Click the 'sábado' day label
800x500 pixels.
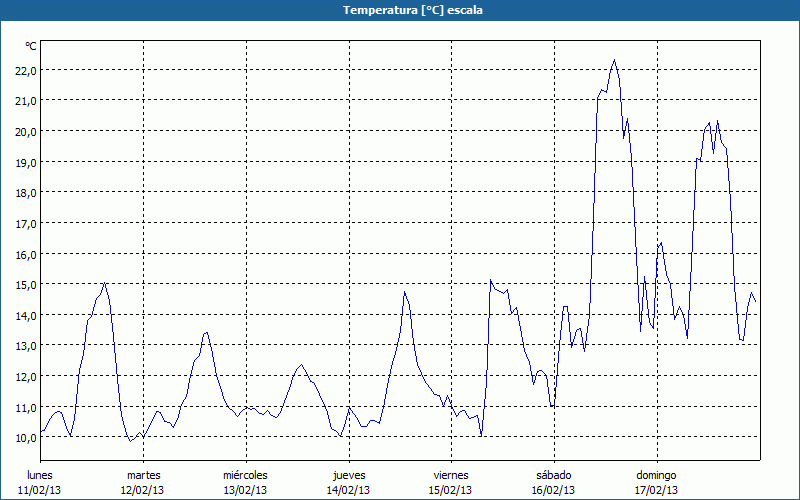553,475
